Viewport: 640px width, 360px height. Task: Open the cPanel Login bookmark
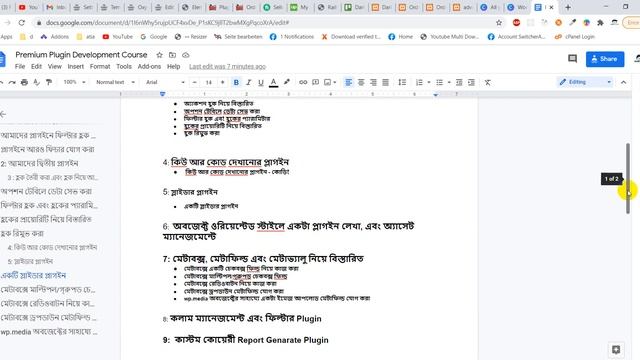click(x=575, y=37)
